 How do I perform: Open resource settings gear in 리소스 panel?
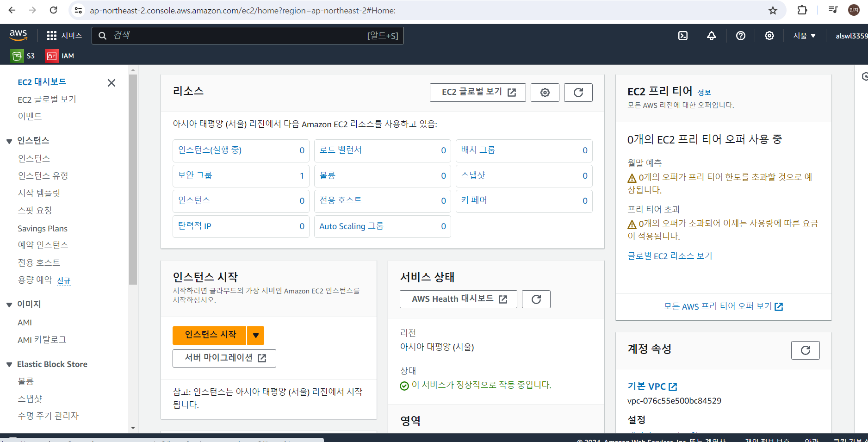point(545,93)
